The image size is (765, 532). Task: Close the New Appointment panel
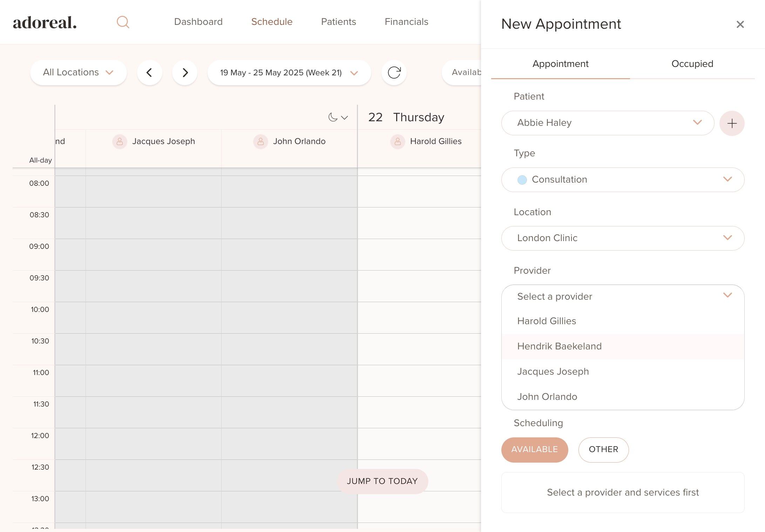click(x=740, y=25)
